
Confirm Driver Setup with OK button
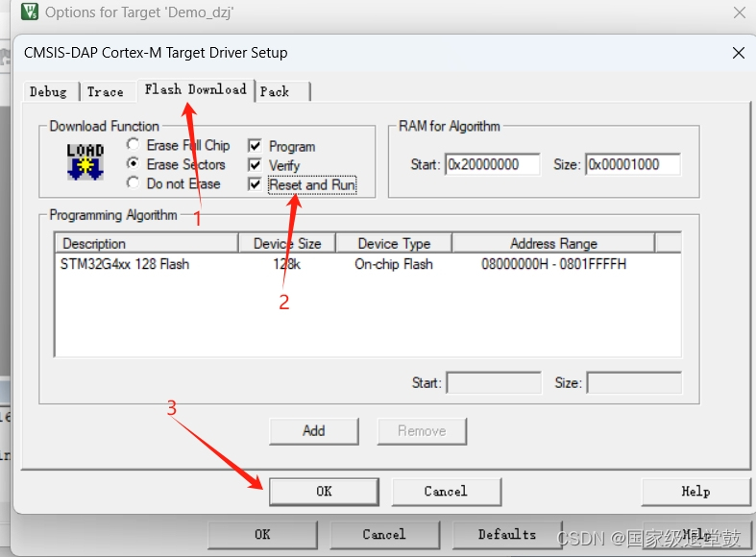[324, 492]
